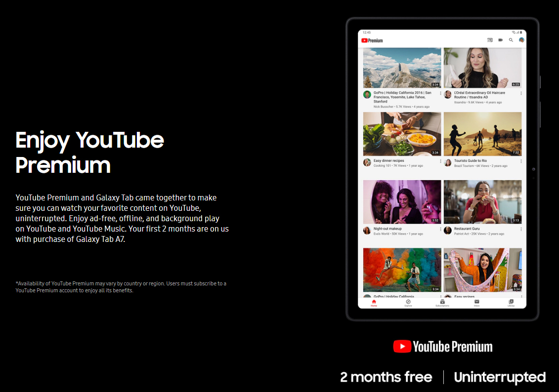Click the 'Restaurant Guru' title
559x392 pixels.
pyautogui.click(x=467, y=229)
